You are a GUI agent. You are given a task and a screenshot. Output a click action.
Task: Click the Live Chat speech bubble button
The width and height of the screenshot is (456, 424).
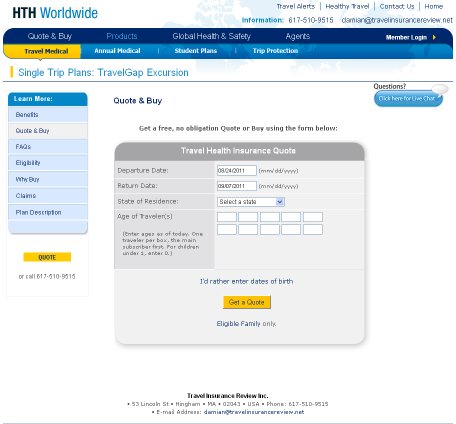[408, 99]
